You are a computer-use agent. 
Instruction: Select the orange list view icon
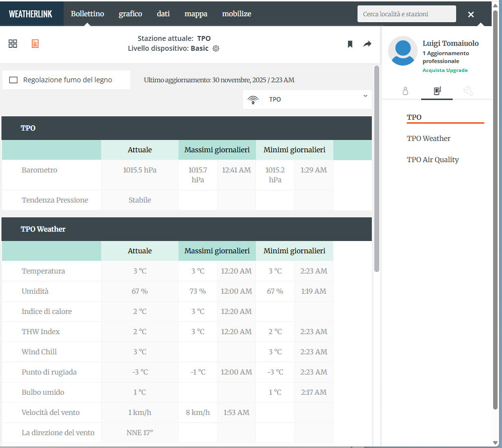pos(35,44)
